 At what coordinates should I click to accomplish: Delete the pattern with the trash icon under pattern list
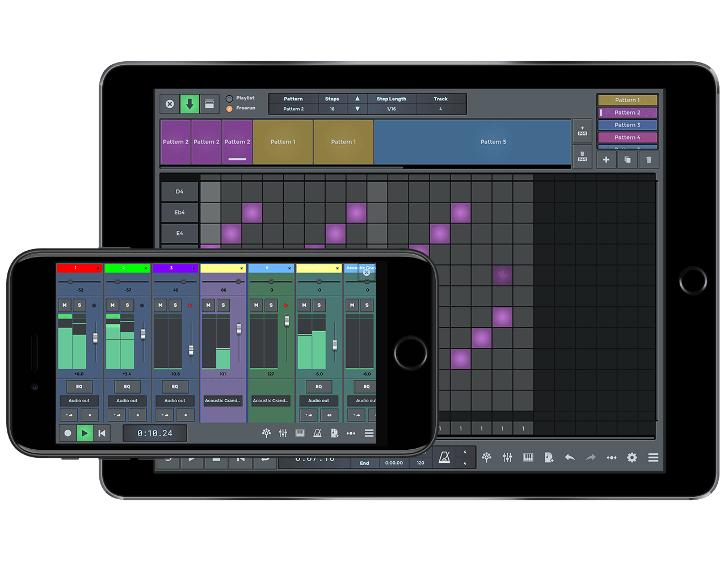point(649,159)
